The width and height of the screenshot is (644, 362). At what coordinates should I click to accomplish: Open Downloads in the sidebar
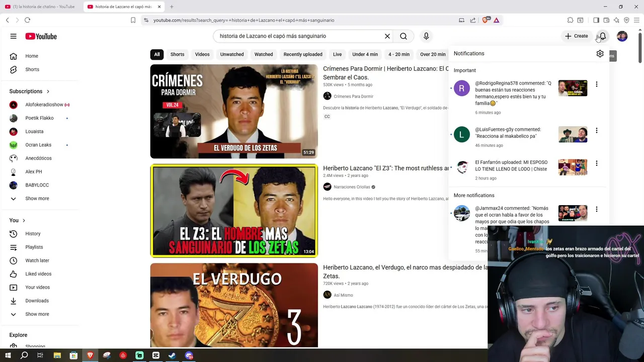click(x=37, y=301)
